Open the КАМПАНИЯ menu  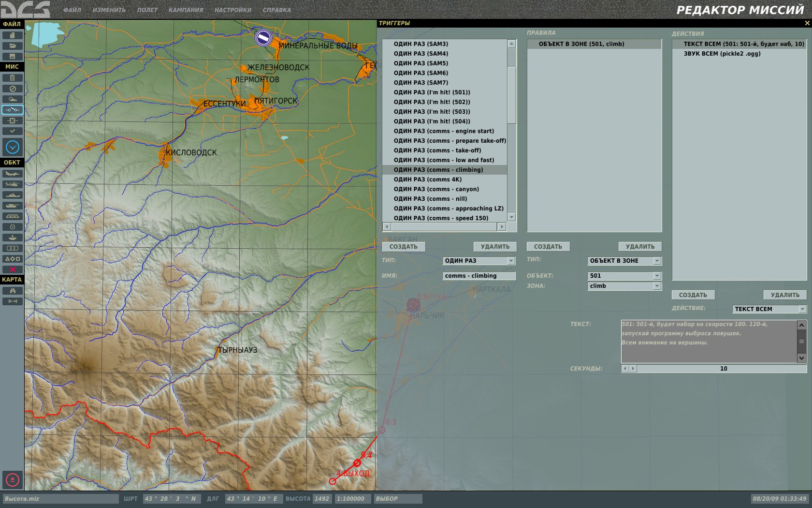[186, 10]
